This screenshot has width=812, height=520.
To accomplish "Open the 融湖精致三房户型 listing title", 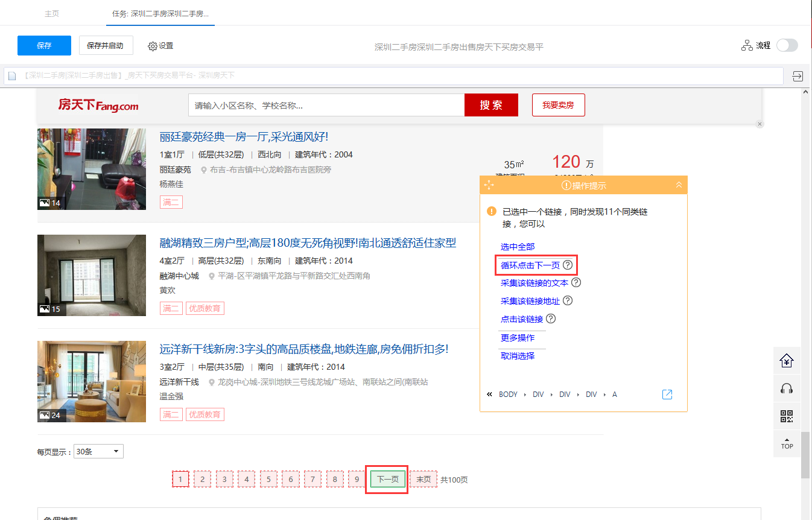I will [308, 243].
